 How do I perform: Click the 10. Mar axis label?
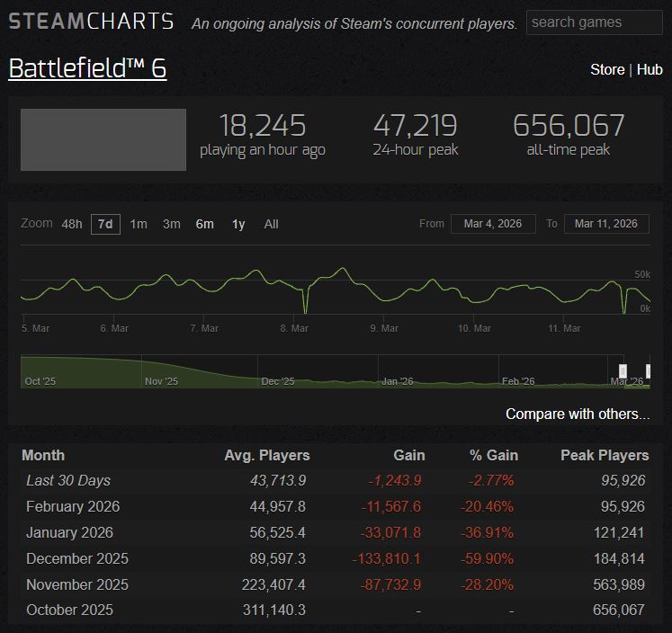(474, 328)
